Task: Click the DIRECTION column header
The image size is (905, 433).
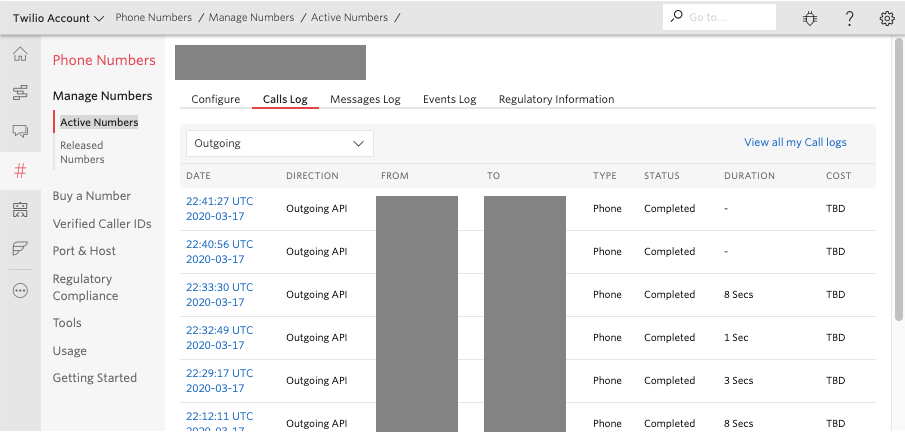Action: [x=312, y=176]
